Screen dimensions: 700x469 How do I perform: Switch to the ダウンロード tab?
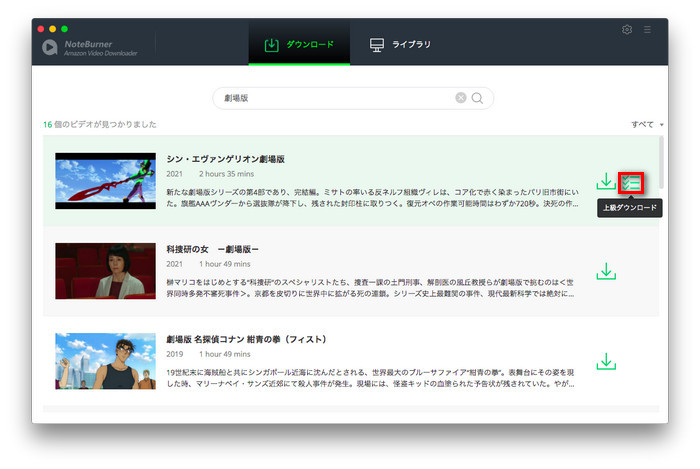299,44
